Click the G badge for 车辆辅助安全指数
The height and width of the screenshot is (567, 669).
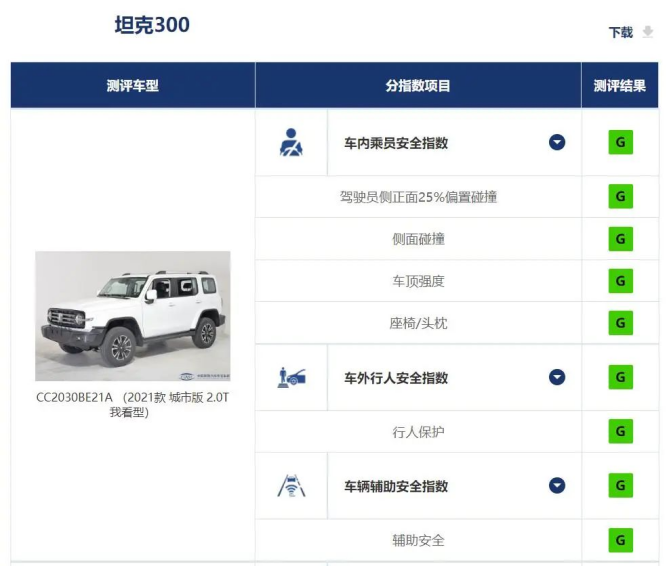[x=620, y=486]
